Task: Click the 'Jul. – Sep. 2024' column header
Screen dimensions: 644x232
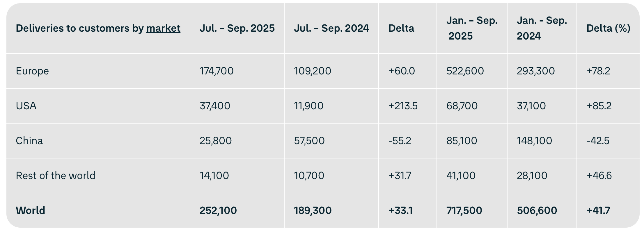Action: [x=331, y=28]
